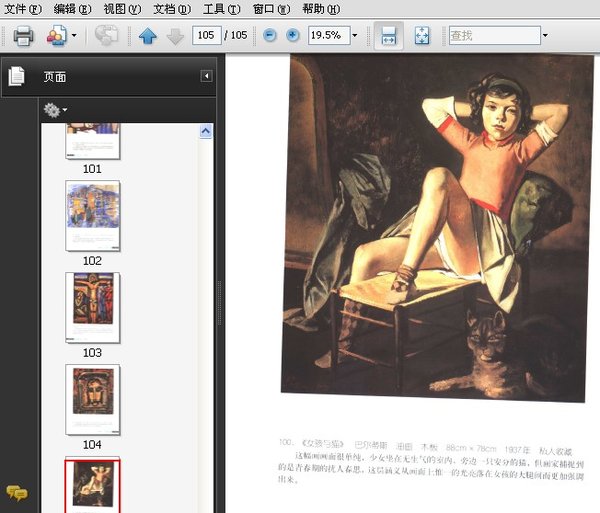The image size is (600, 513).
Task: Enable scrolling page width mode
Action: point(389,36)
